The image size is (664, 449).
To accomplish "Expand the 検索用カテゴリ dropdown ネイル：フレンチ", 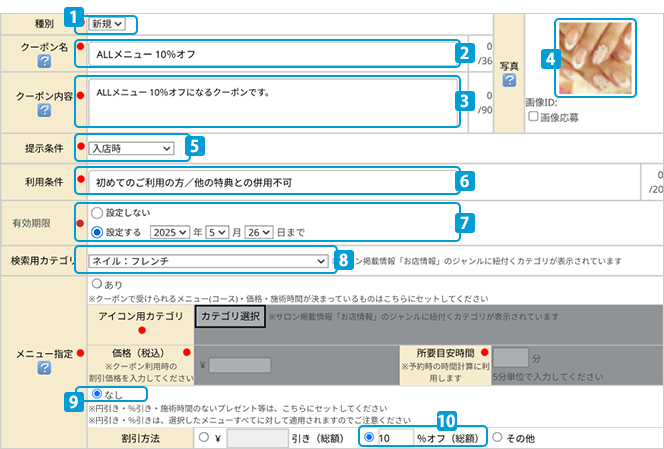I will coord(208,261).
